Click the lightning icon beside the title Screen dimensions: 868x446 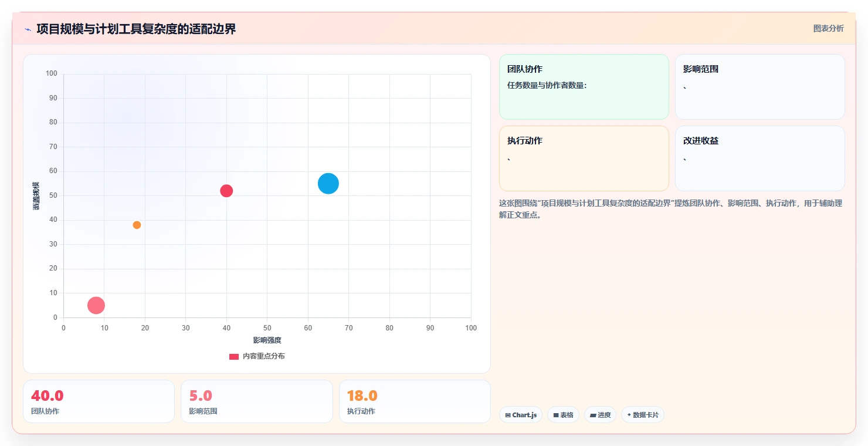click(x=28, y=29)
